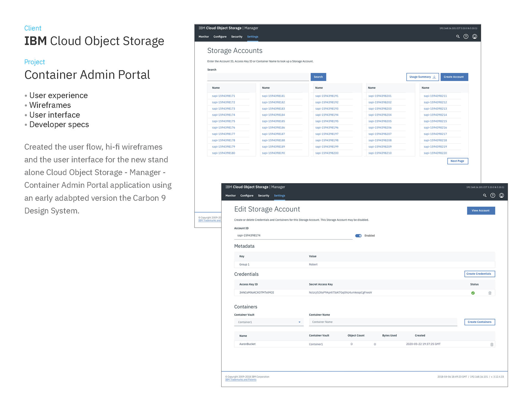Viewport: 532px width, 411px height.
Task: Open account sapi-1594398174
Action: (224, 115)
